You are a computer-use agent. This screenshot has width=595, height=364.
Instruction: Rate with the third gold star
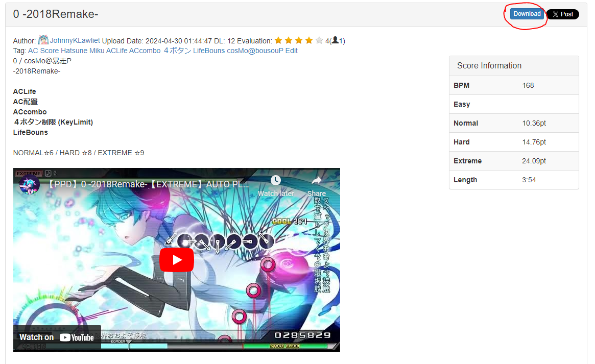click(299, 40)
